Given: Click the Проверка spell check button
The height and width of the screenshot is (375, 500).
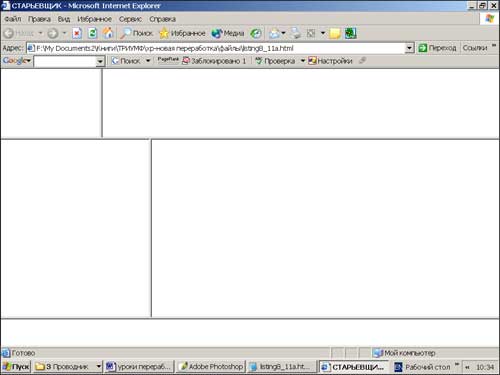Looking at the screenshot, I should click(x=275, y=61).
